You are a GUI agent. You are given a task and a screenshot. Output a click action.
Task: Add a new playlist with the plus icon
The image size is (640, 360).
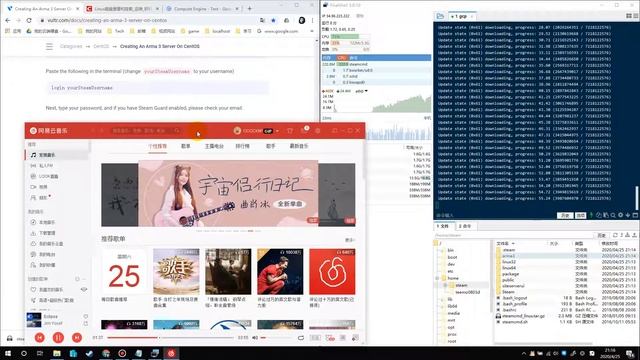(x=77, y=279)
